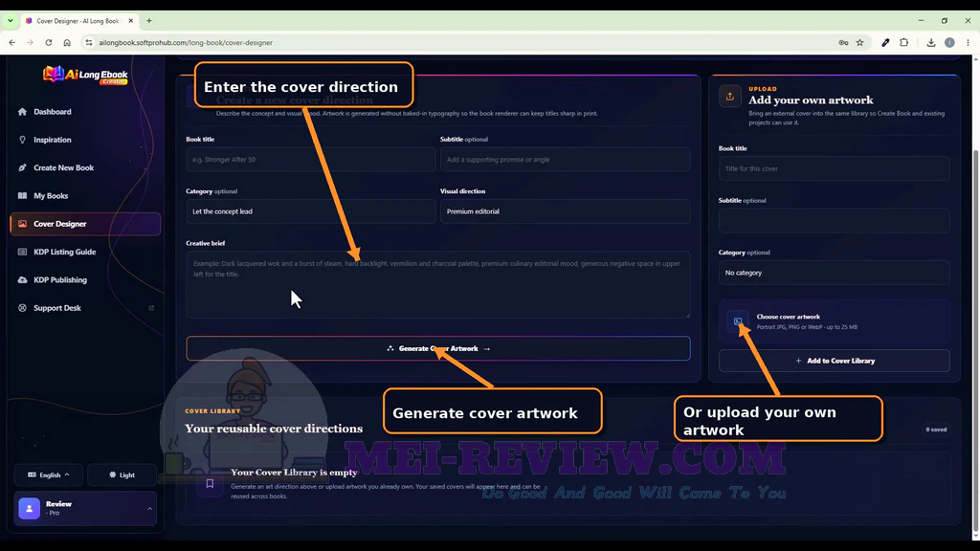The image size is (980, 551).
Task: Open the browser profile avatar
Action: click(949, 42)
